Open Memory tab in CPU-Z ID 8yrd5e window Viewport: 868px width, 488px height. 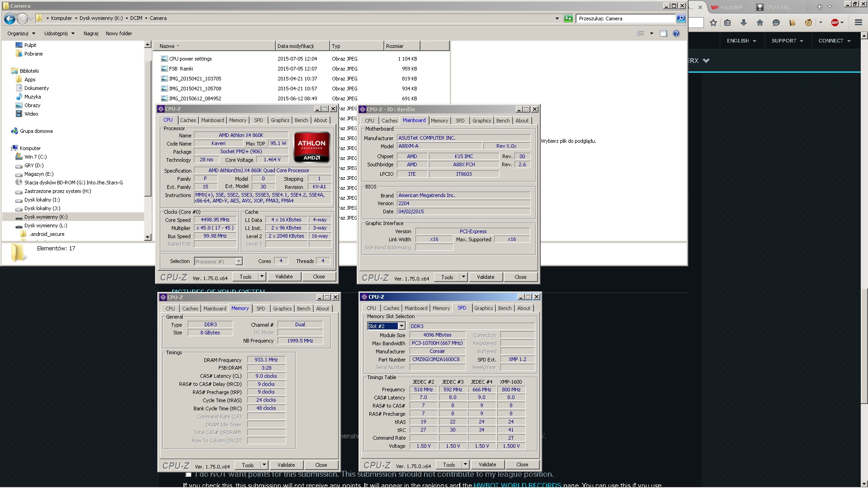point(439,121)
